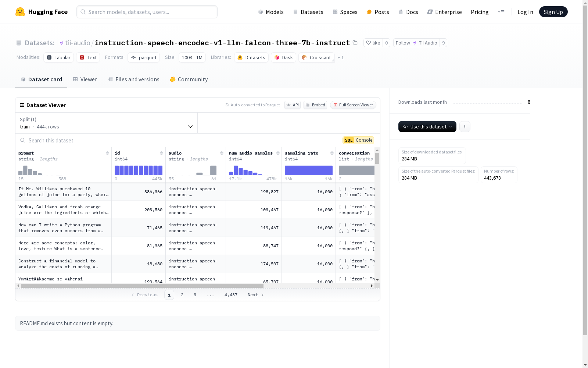Sort the num_audio_samples column arrows

(278, 153)
